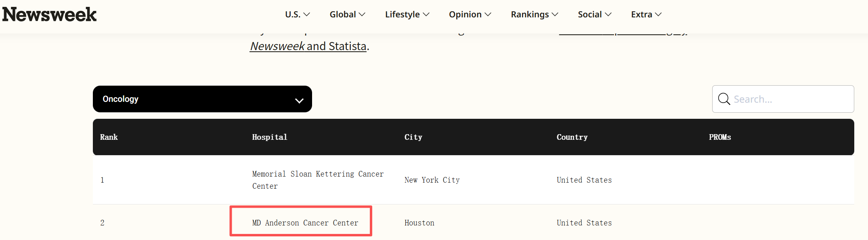The height and width of the screenshot is (240, 868).
Task: Sort by the City column header
Action: pos(413,137)
